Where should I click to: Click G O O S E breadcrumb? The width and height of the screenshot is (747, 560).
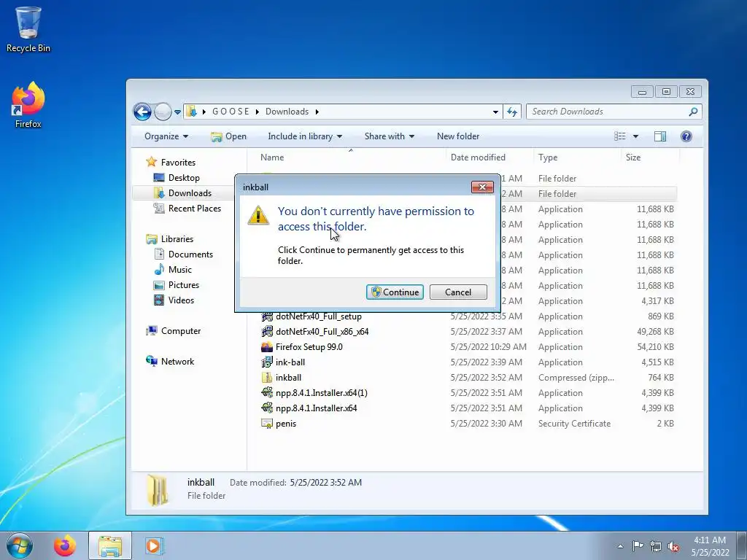231,112
